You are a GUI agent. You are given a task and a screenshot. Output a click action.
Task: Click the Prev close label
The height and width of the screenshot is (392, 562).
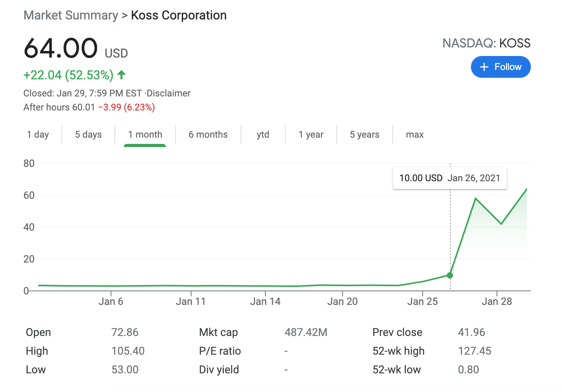pyautogui.click(x=397, y=332)
